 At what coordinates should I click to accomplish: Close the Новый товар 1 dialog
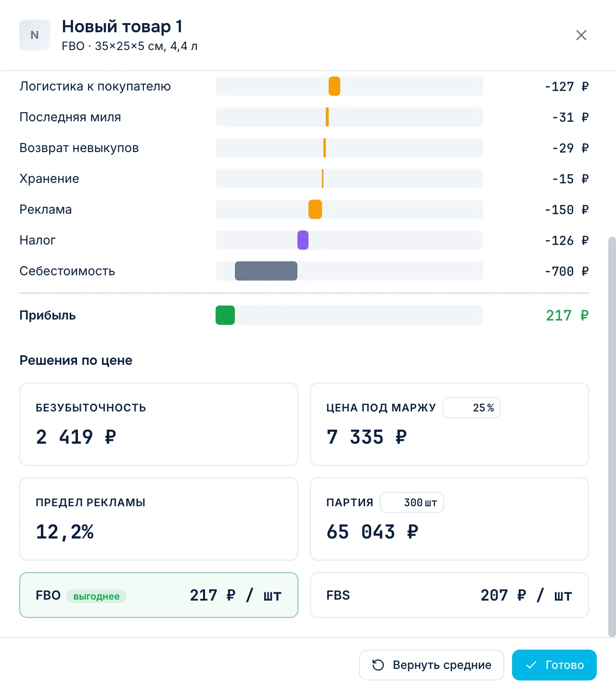581,35
